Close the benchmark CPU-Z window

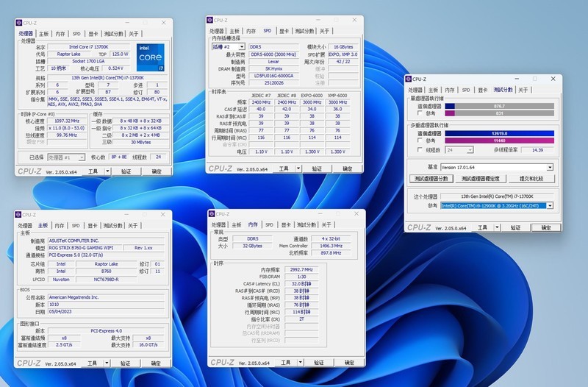click(553, 79)
